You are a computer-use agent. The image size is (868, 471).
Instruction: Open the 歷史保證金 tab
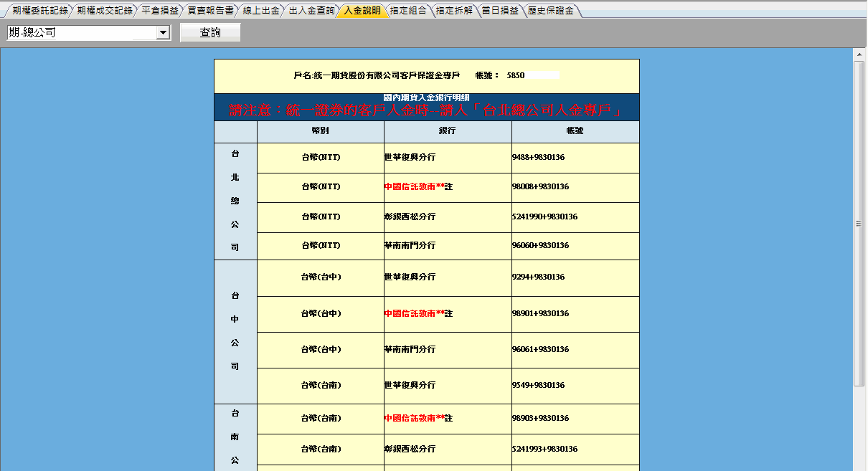(x=550, y=11)
